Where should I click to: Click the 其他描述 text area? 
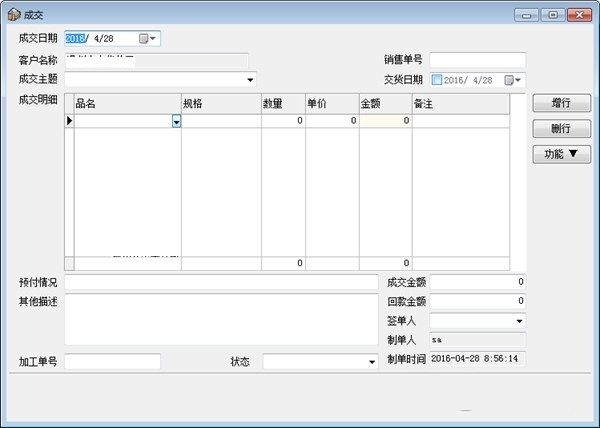click(221, 320)
